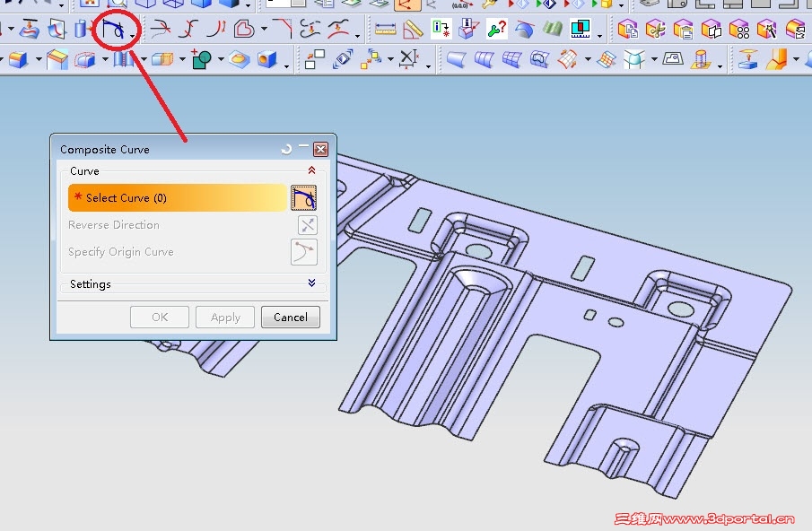Select the Measure Angle protractor tool
812x531 pixels.
pyautogui.click(x=413, y=29)
